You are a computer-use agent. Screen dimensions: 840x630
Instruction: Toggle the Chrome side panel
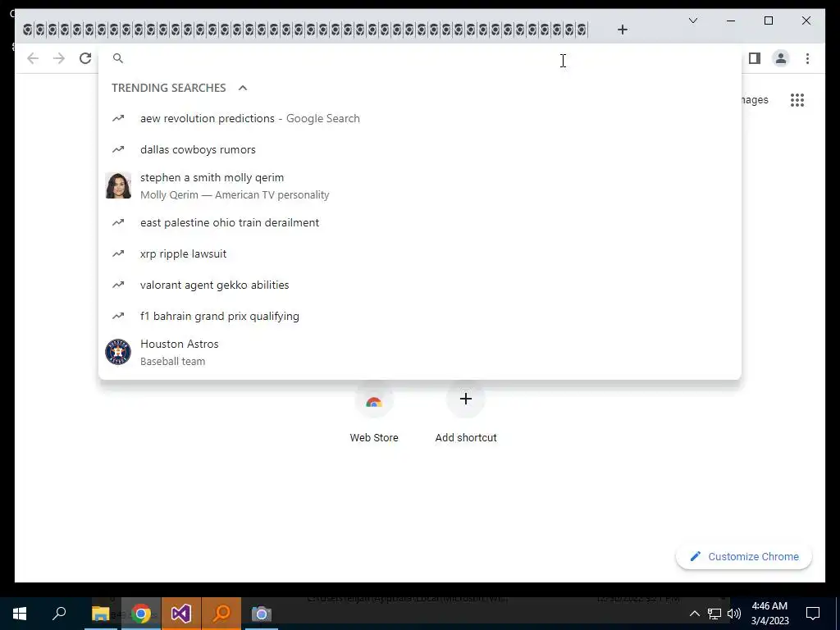tap(755, 58)
